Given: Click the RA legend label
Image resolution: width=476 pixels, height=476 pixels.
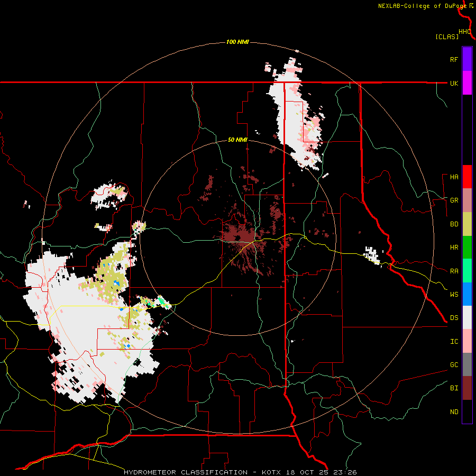Looking at the screenshot, I should pos(454,271).
